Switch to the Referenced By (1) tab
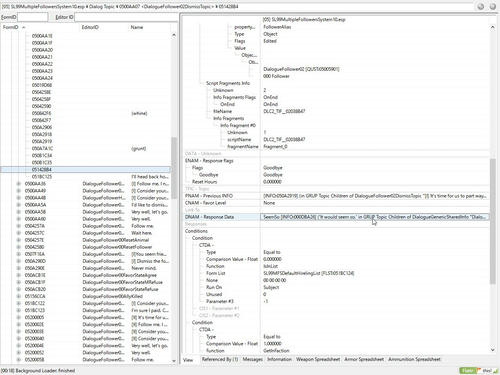 click(220, 359)
